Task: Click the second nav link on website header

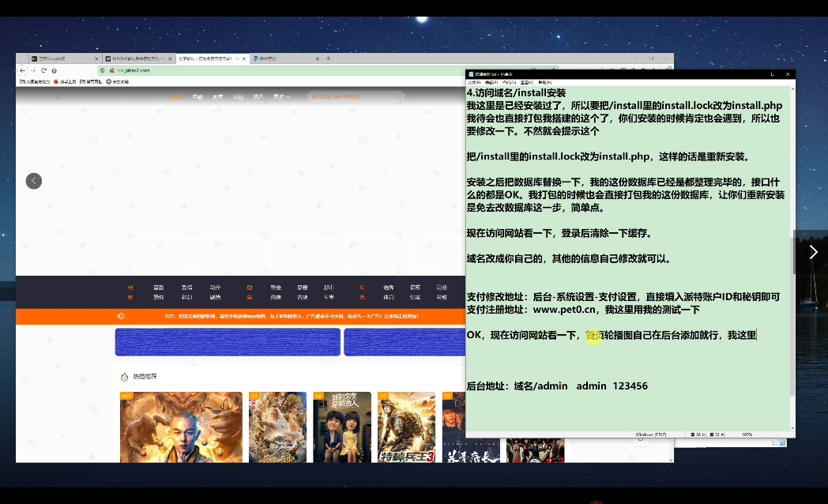Action: click(197, 96)
